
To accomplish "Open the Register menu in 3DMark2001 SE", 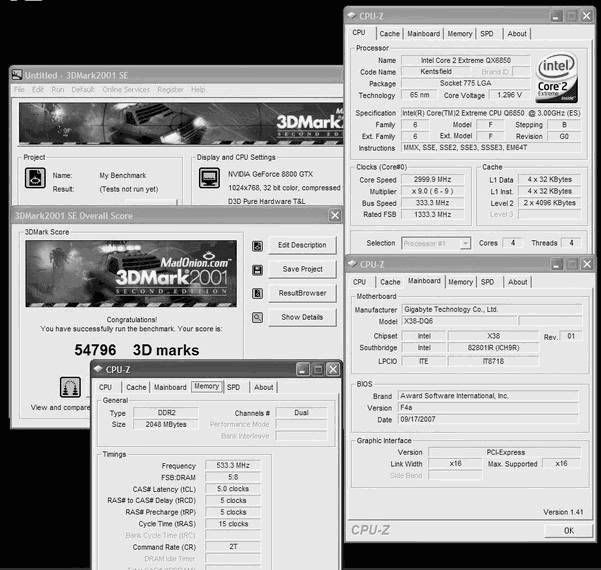I will coord(171,90).
